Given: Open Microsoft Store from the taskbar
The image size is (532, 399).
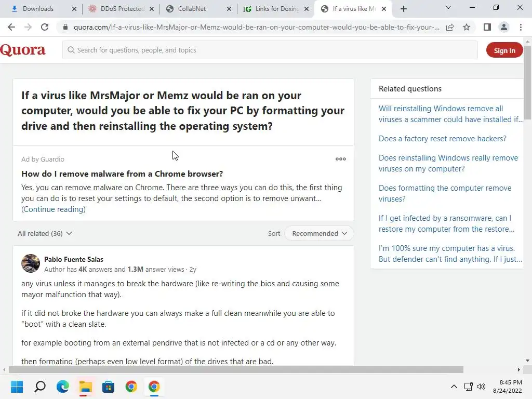Looking at the screenshot, I should pos(108,387).
